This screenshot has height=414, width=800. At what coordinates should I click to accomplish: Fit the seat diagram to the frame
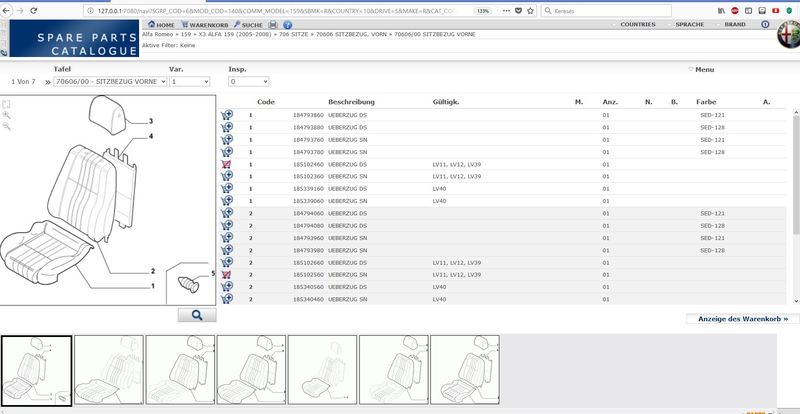click(x=7, y=103)
